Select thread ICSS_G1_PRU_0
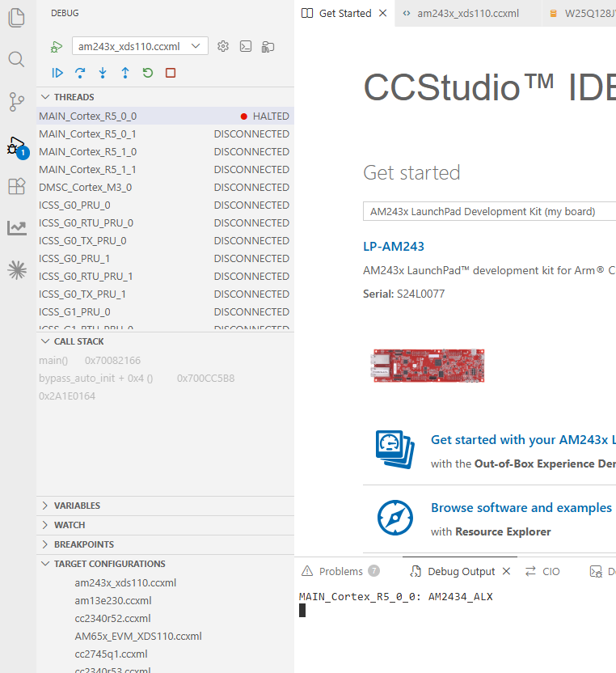 165,312
